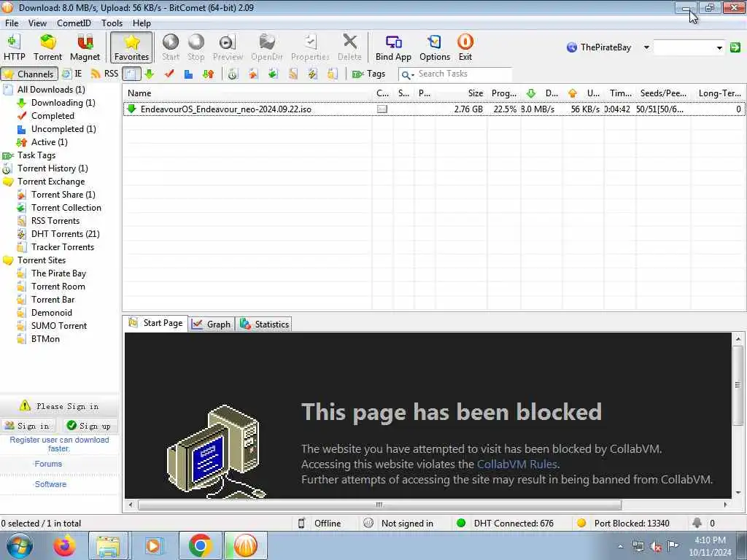Viewport: 747px width, 560px height.
Task: Click the IE toolbar button
Action: [x=72, y=74]
